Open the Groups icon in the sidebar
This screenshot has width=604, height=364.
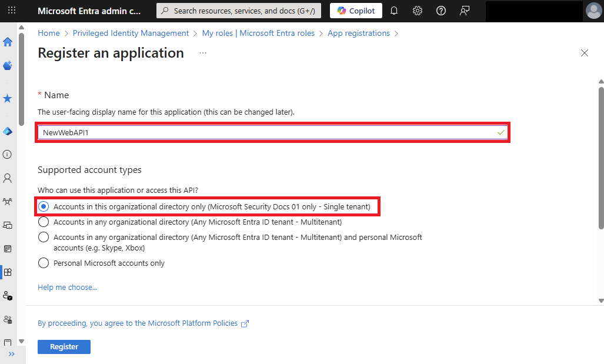coord(8,201)
